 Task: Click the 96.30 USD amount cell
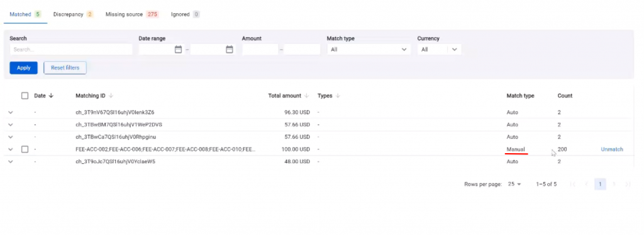[x=297, y=112]
